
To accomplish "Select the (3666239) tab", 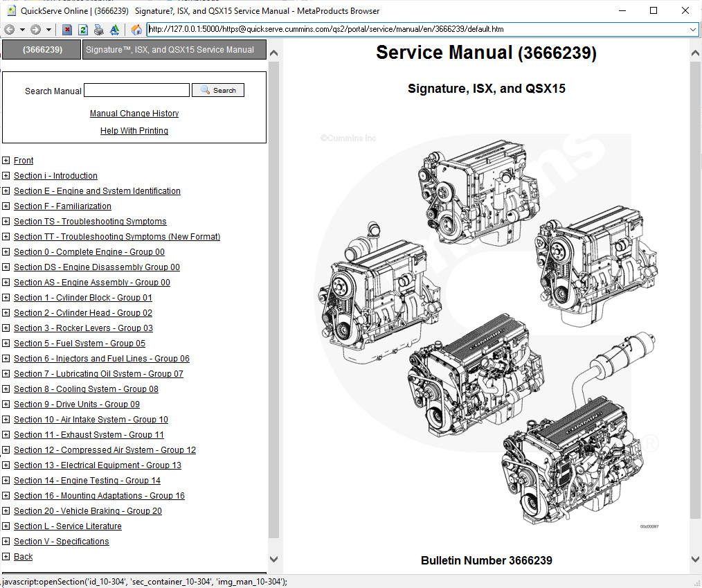I will tap(42, 50).
